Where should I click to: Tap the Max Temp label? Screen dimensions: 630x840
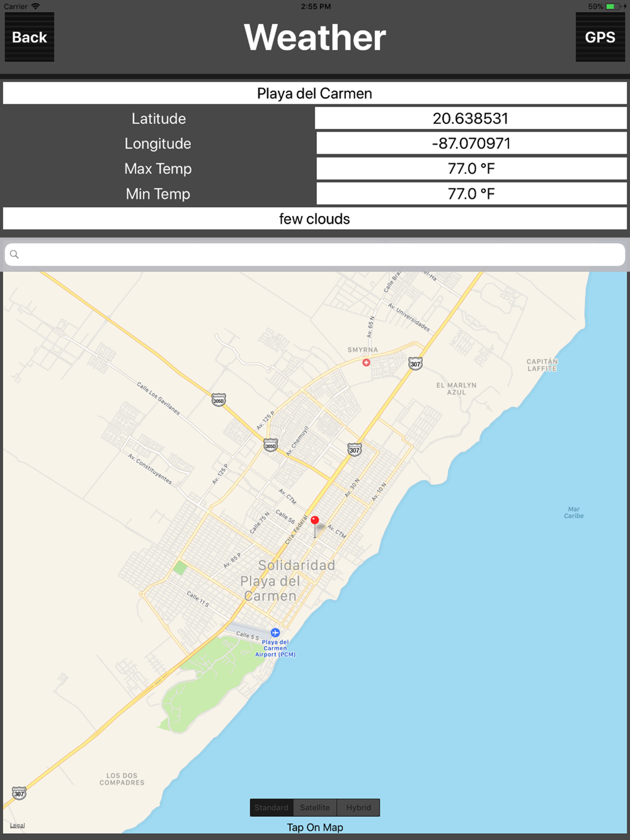click(158, 169)
